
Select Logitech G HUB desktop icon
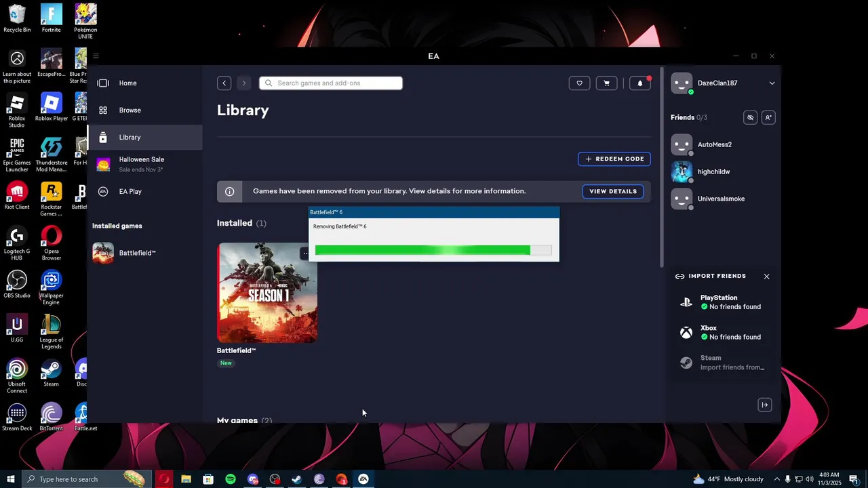pos(17,243)
